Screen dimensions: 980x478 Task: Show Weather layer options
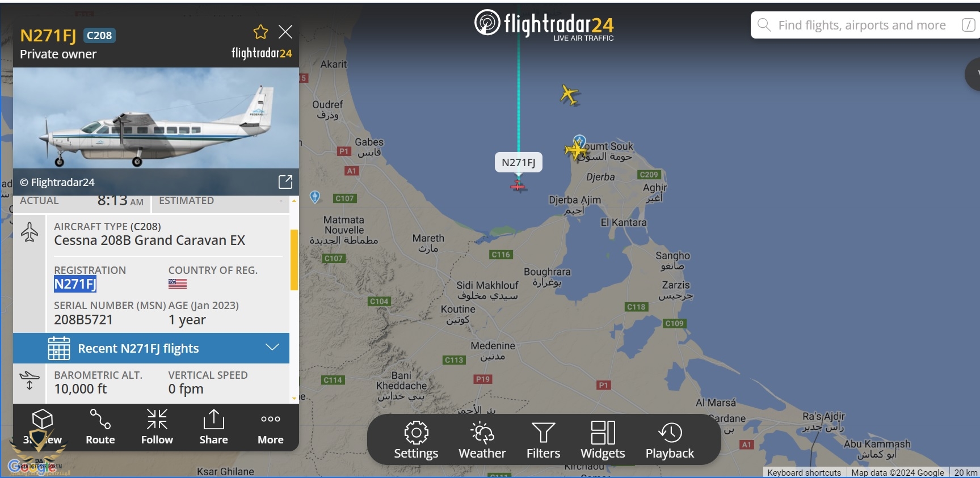point(482,440)
